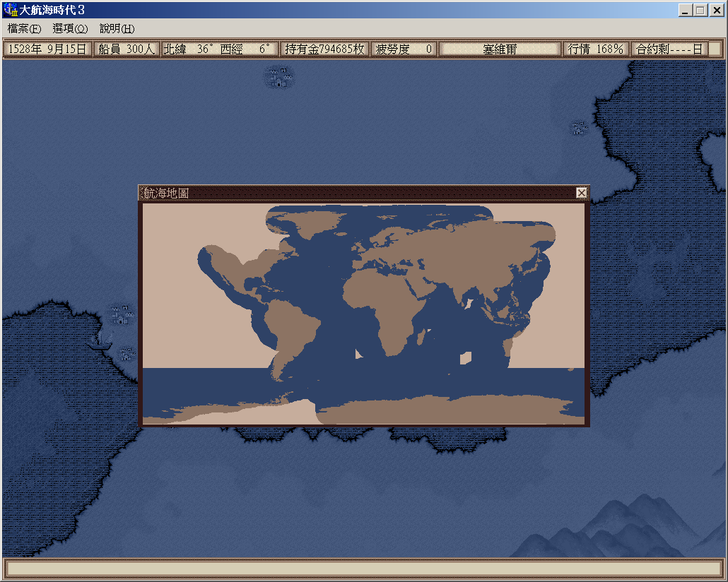Viewport: 728px width, 582px height.
Task: Open the 檔案 (File) menu
Action: coord(24,29)
